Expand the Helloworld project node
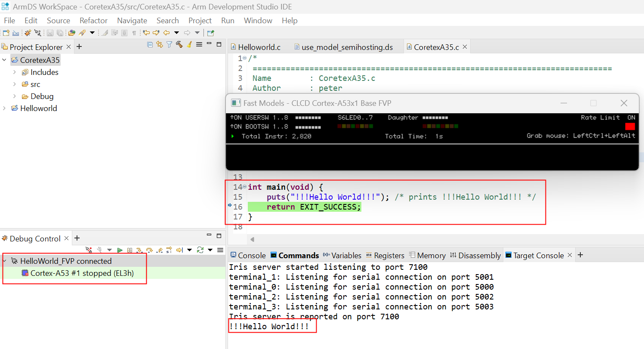 [x=4, y=108]
